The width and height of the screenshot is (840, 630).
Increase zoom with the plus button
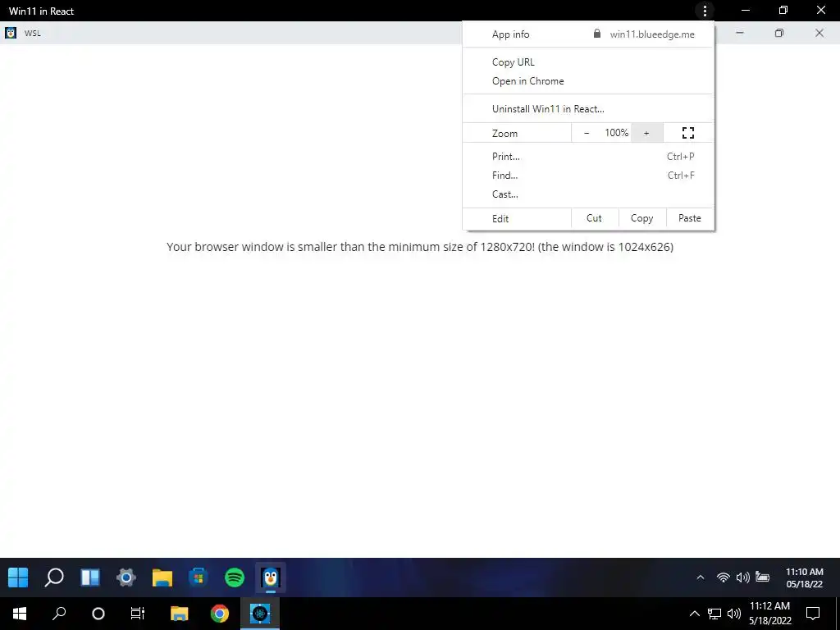coord(646,133)
